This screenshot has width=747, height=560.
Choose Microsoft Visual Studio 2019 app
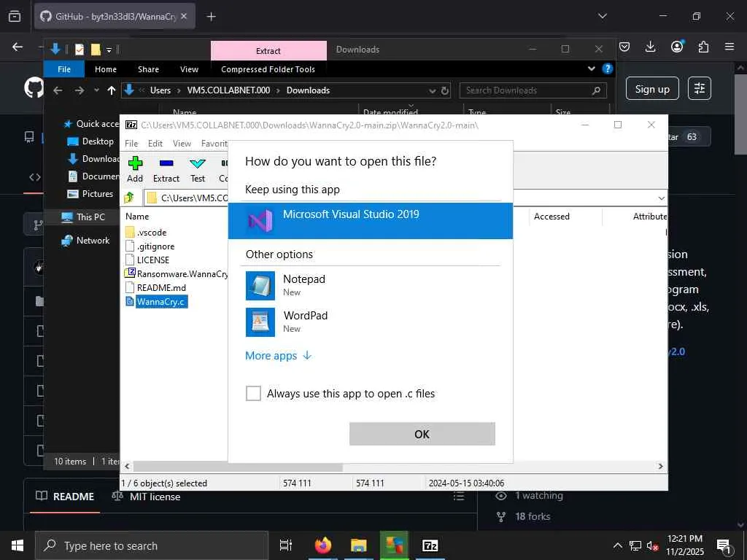pyautogui.click(x=370, y=220)
